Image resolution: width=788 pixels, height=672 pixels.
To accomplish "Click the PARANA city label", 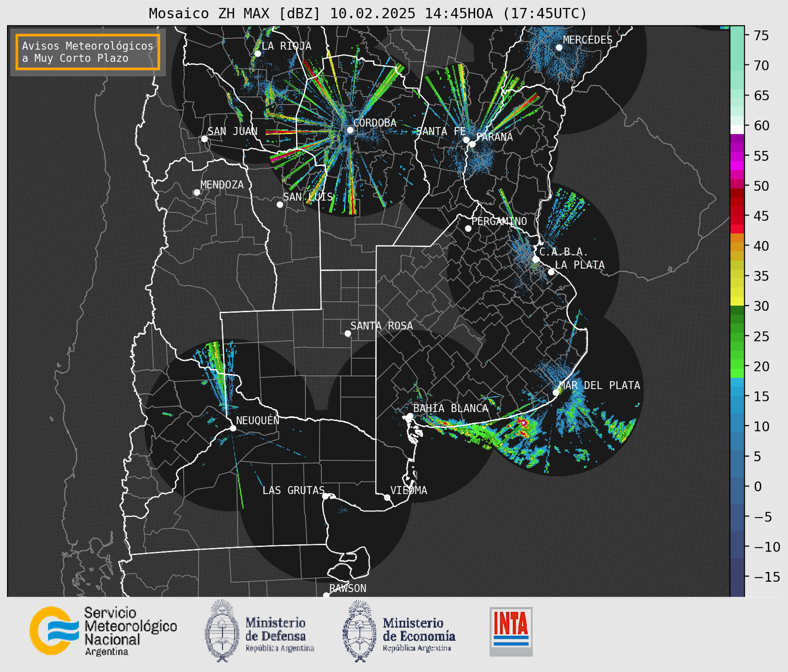I will [494, 137].
